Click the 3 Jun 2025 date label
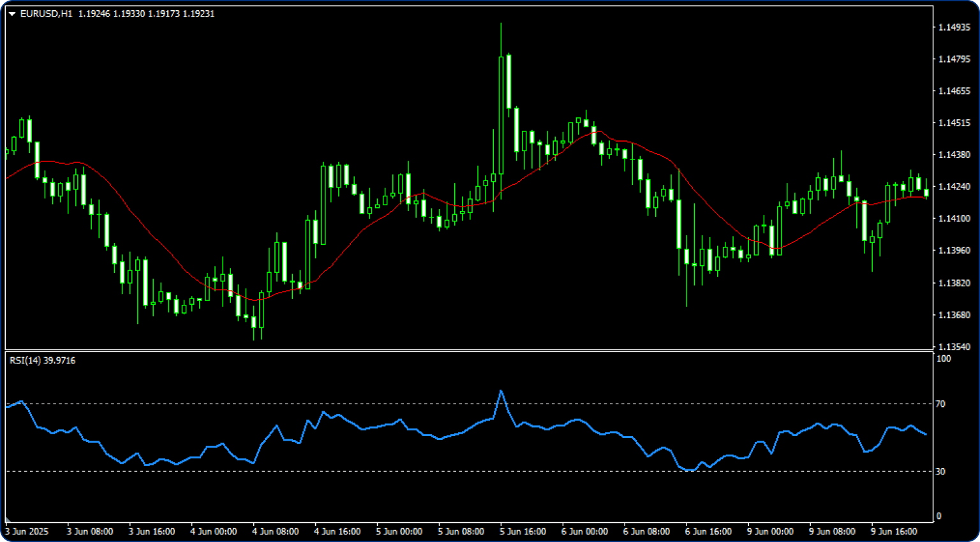The height and width of the screenshot is (542, 980). point(27,532)
